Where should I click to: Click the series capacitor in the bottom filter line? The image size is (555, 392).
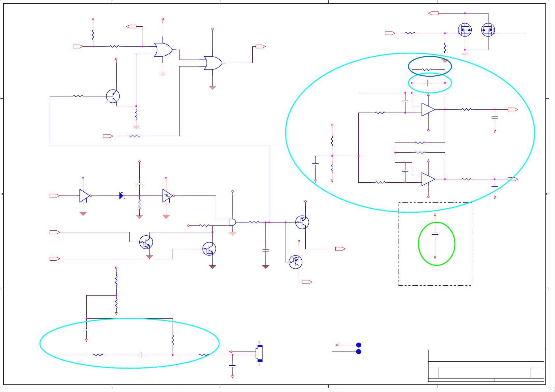(x=141, y=355)
